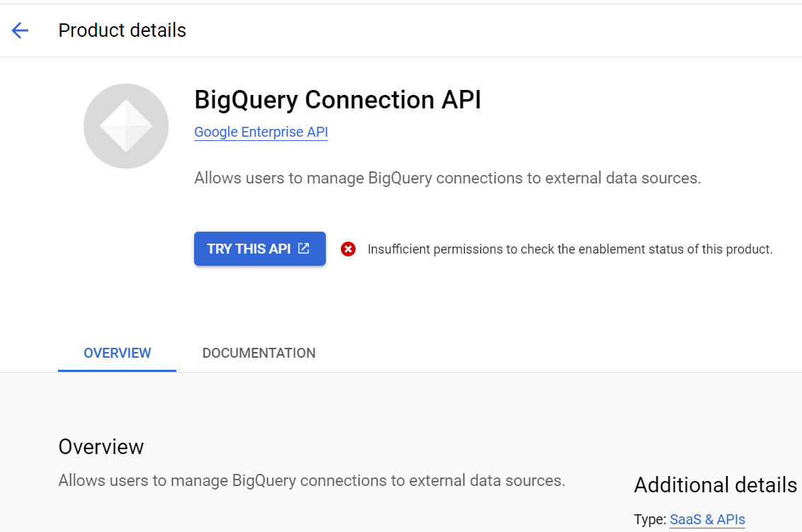This screenshot has height=532, width=802.
Task: Switch to the DOCUMENTATION tab
Action: tap(259, 353)
